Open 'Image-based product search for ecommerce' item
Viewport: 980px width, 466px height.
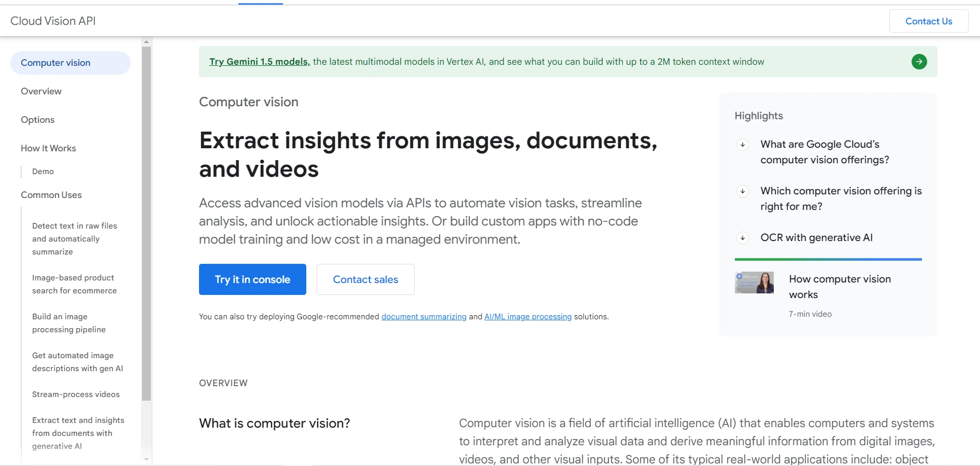click(74, 284)
